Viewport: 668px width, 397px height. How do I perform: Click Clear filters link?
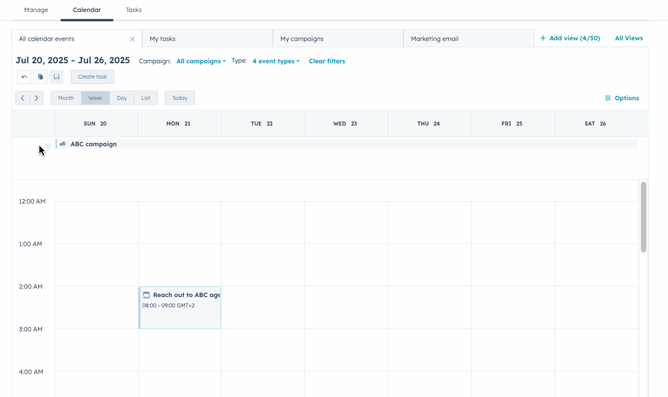(x=327, y=61)
